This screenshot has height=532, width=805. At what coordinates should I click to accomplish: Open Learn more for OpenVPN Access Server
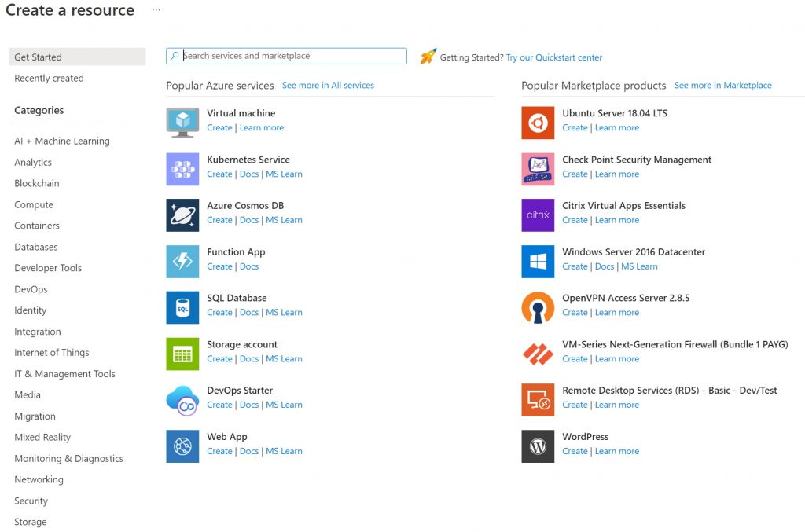(617, 313)
